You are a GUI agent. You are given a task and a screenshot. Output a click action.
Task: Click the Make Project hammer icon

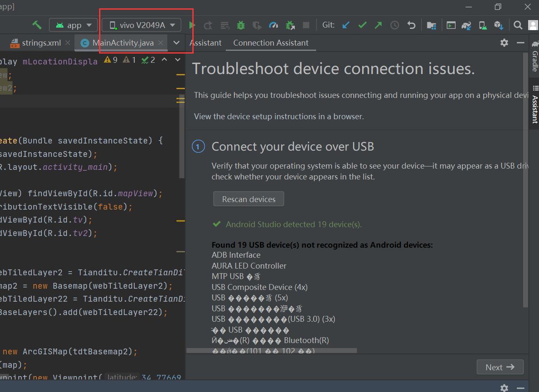click(x=37, y=25)
